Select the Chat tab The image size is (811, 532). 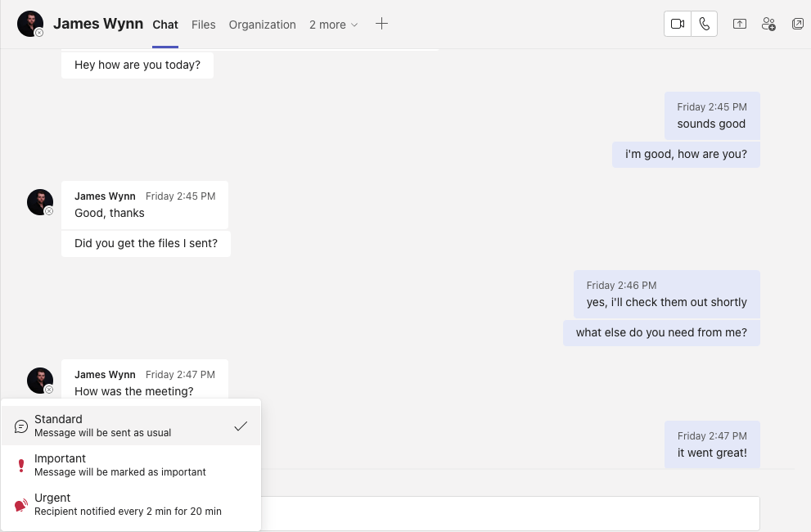coord(165,25)
